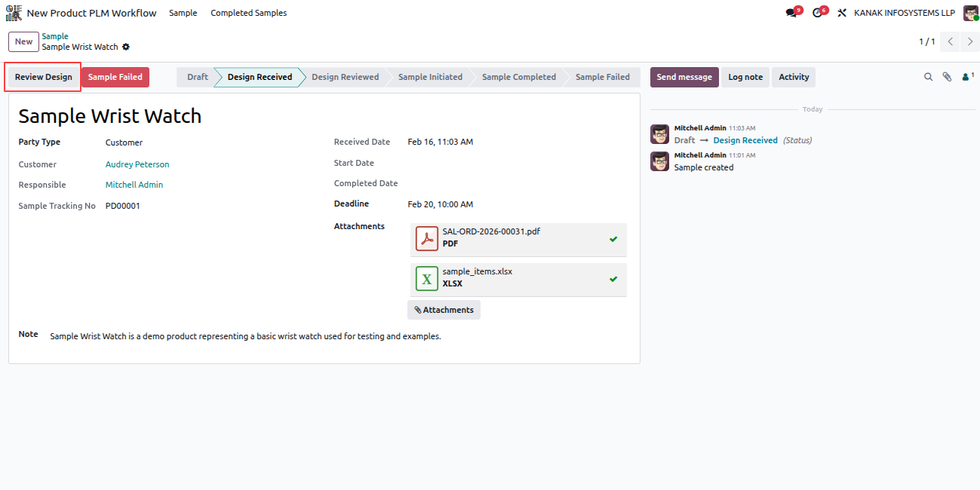Click the checkmark on the PDF attachment
The width and height of the screenshot is (980, 490).
[x=613, y=239]
